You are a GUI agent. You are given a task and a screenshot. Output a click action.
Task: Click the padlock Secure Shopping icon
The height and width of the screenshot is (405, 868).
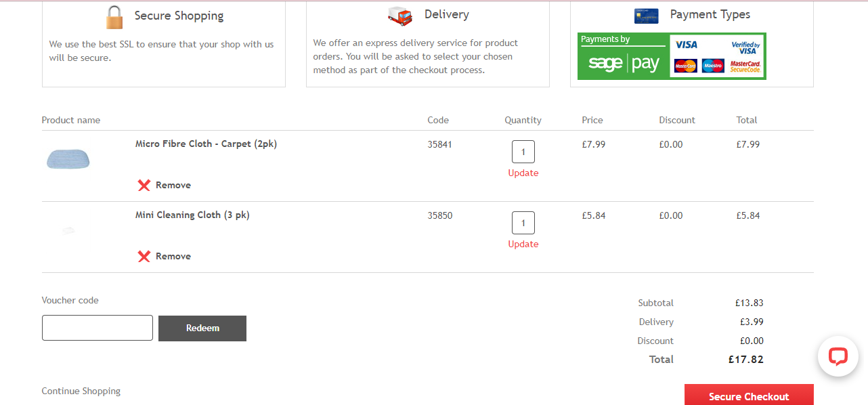pos(115,16)
